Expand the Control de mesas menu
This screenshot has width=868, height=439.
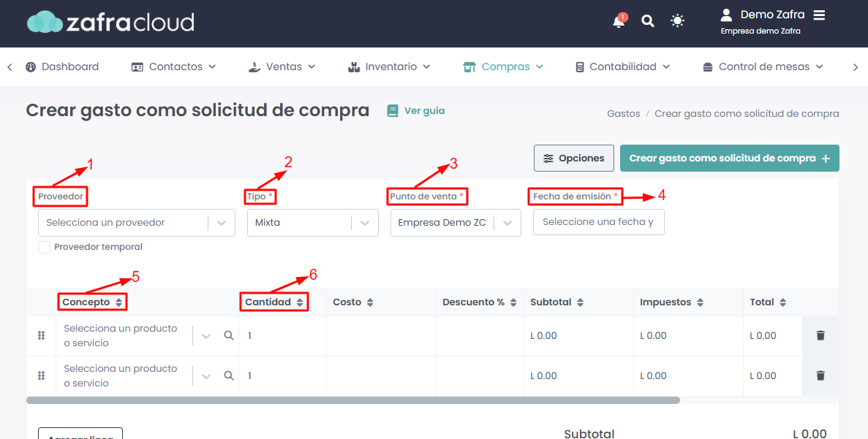tap(763, 67)
